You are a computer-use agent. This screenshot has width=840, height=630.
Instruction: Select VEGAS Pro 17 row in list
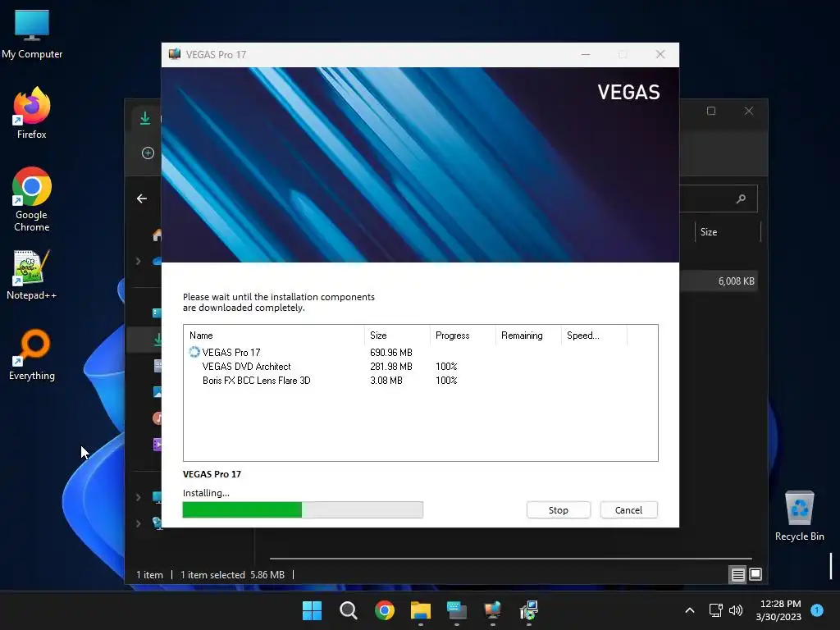pyautogui.click(x=421, y=353)
